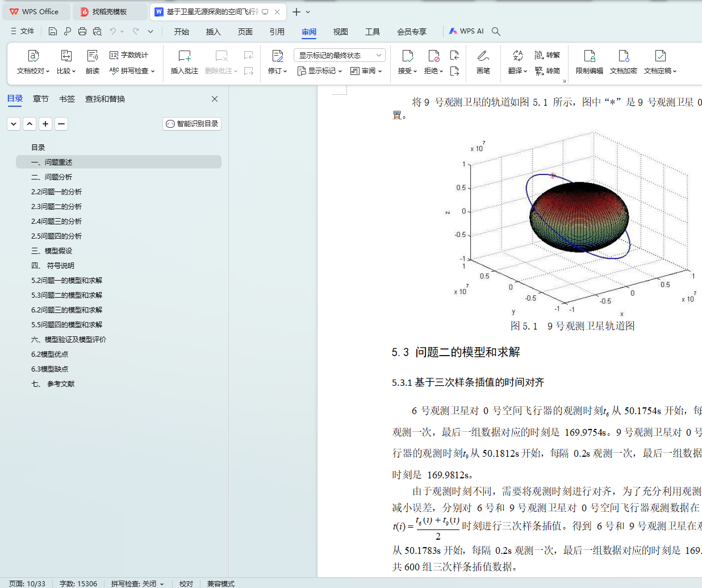This screenshot has width=702, height=588.
Task: Select the 画笔 pen tool
Action: point(483,62)
